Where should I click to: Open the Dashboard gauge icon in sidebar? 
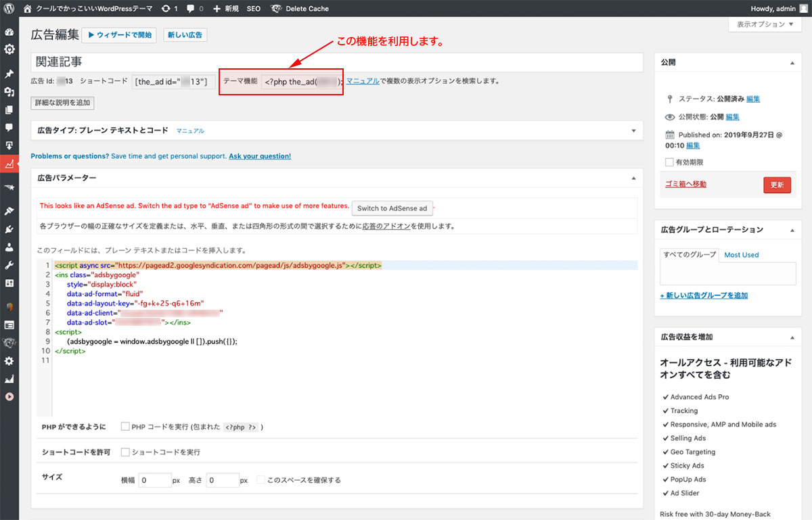9,32
